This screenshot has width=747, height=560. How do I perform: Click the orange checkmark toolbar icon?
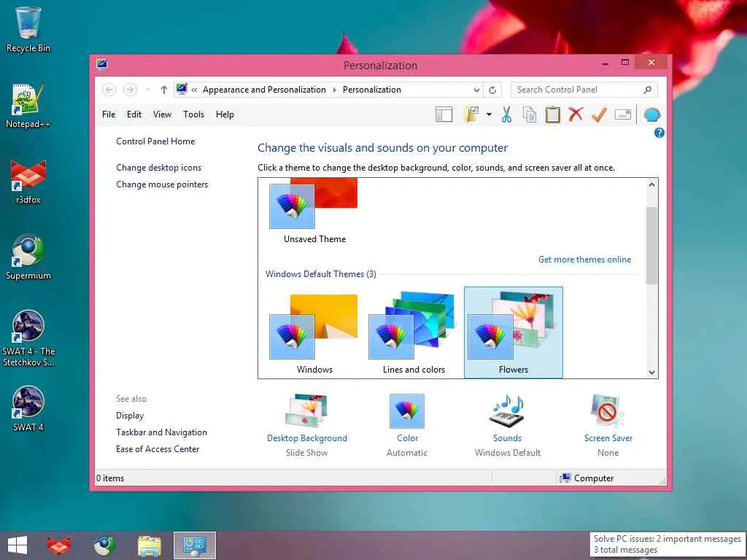(599, 114)
